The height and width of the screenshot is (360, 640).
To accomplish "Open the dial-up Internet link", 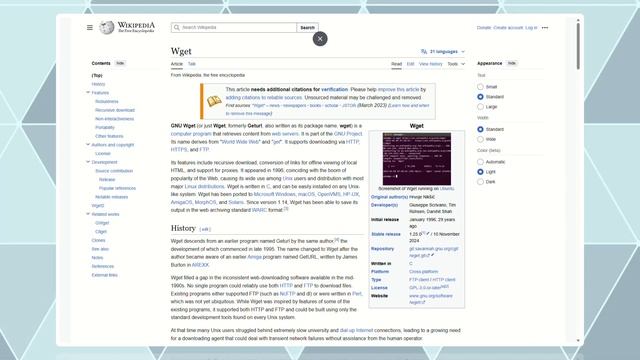I will (x=356, y=330).
